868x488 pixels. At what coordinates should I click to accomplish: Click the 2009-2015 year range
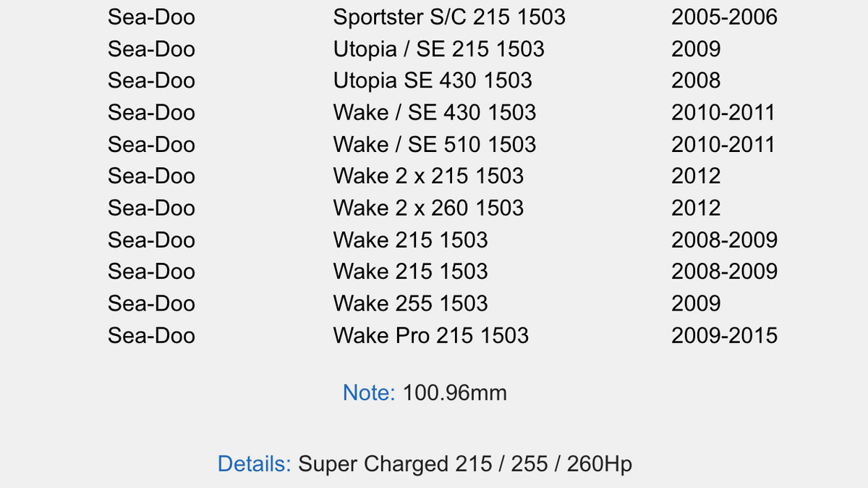point(724,336)
